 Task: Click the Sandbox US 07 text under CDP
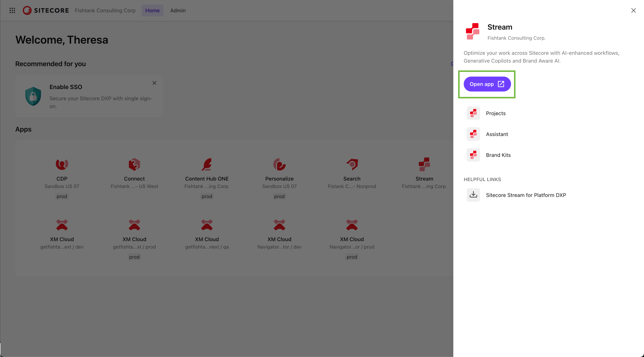(62, 186)
